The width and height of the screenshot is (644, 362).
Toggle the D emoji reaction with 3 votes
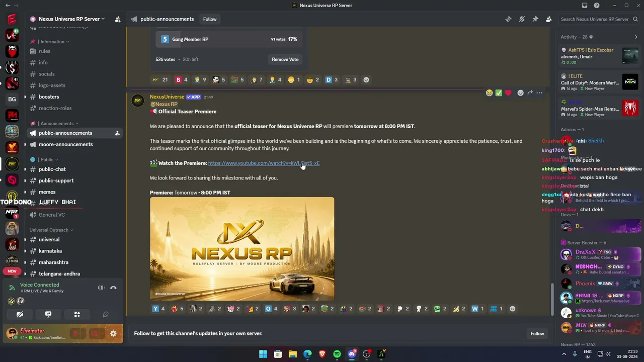tap(332, 79)
